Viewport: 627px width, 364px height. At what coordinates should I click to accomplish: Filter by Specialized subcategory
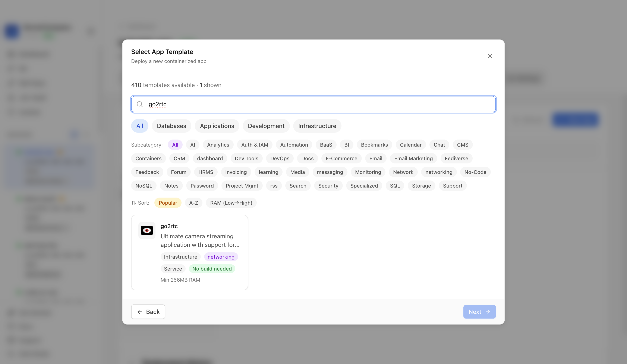coord(364,186)
